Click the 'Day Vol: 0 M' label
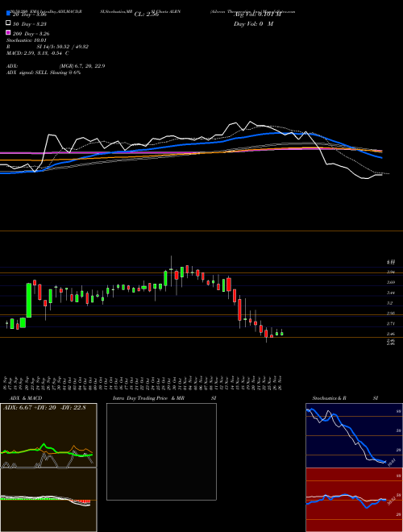Image resolution: width=403 pixels, height=532 pixels. click(253, 23)
